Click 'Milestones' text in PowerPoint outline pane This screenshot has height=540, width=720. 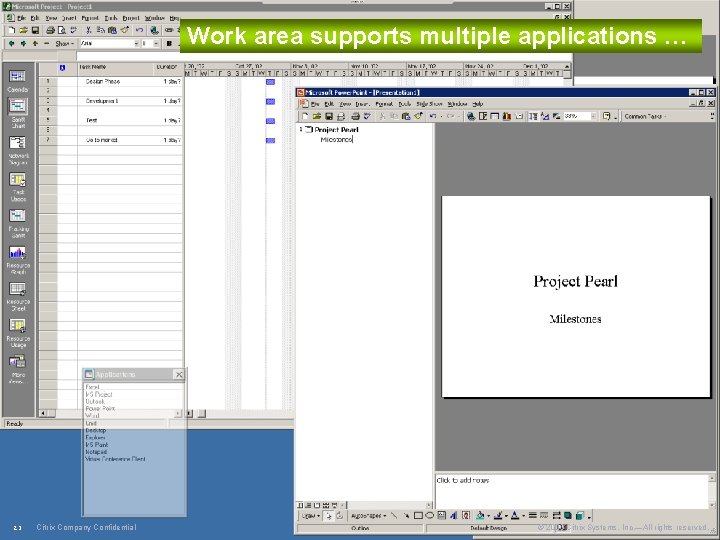[x=336, y=139]
